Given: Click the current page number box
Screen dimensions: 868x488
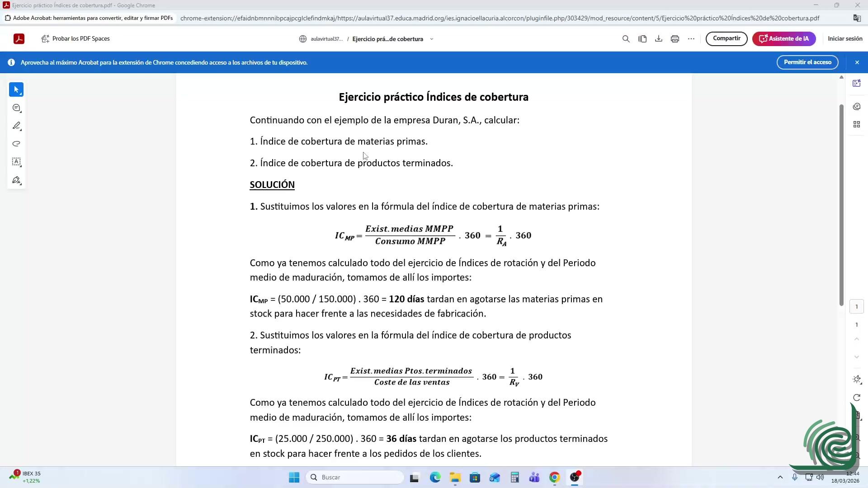Looking at the screenshot, I should point(856,307).
